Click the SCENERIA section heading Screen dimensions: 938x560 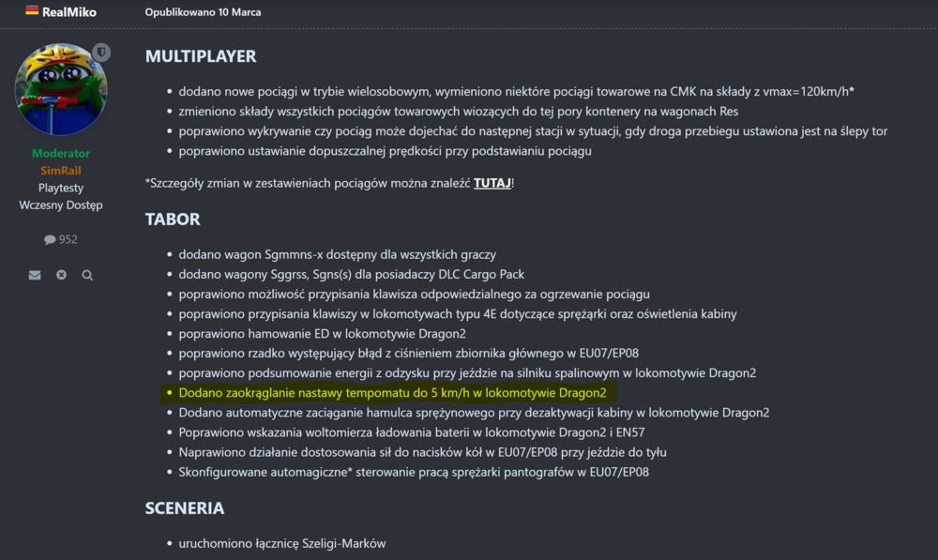click(185, 508)
